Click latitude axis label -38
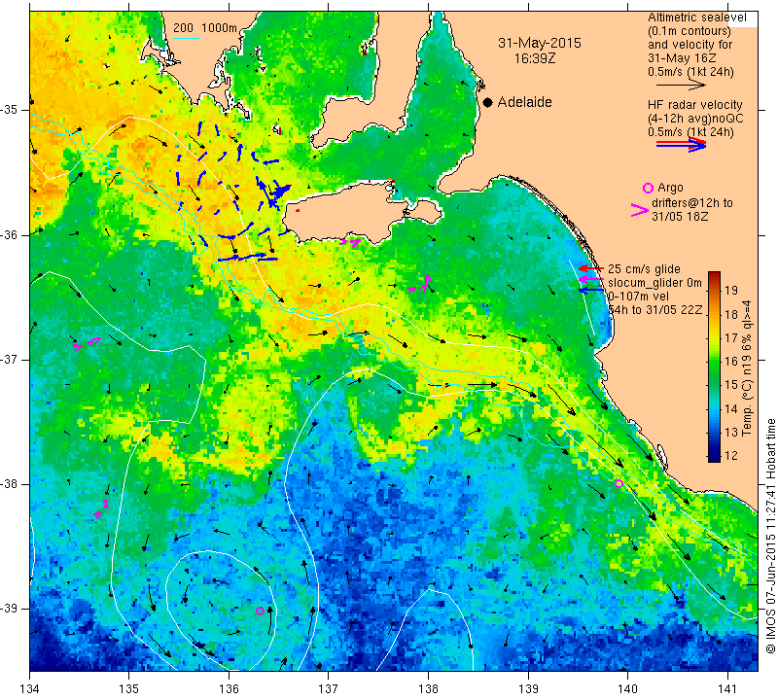The height and width of the screenshot is (700, 778). pyautogui.click(x=11, y=484)
